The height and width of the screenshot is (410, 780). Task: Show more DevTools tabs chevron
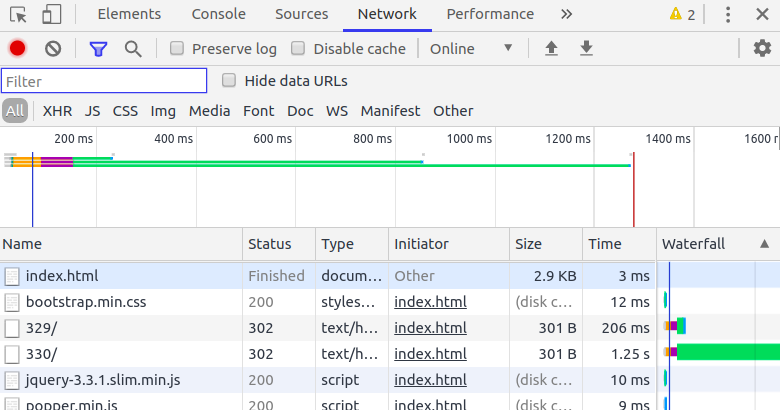tap(566, 14)
